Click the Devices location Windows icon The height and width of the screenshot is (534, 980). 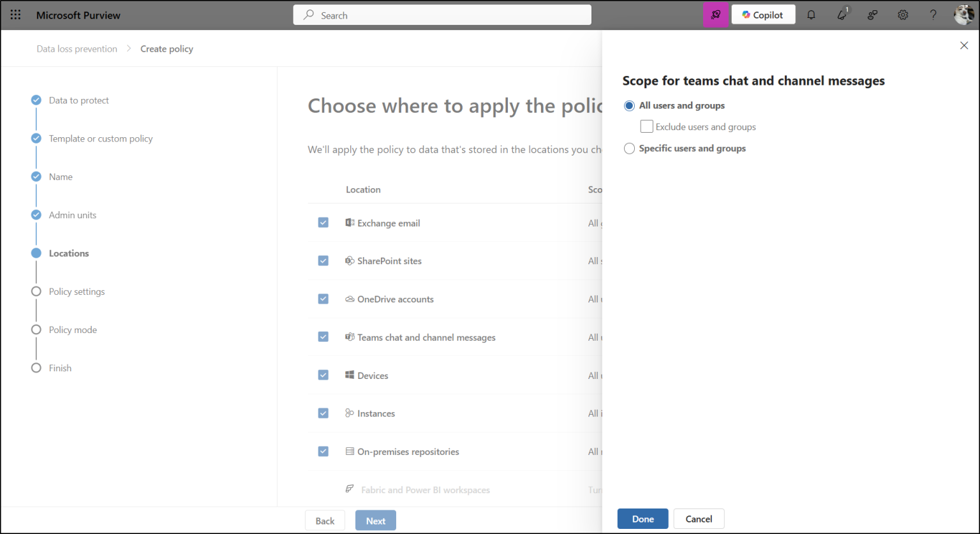(x=350, y=375)
